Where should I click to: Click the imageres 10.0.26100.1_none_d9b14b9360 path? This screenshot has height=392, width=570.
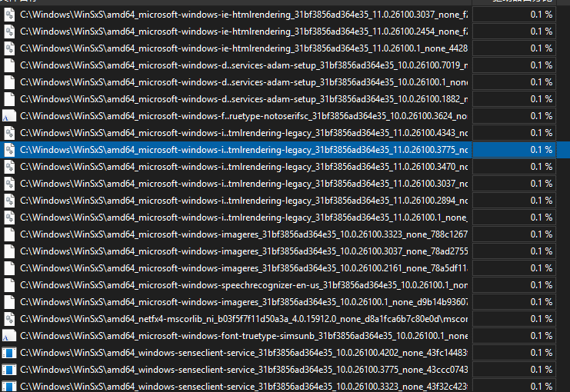pos(243,301)
